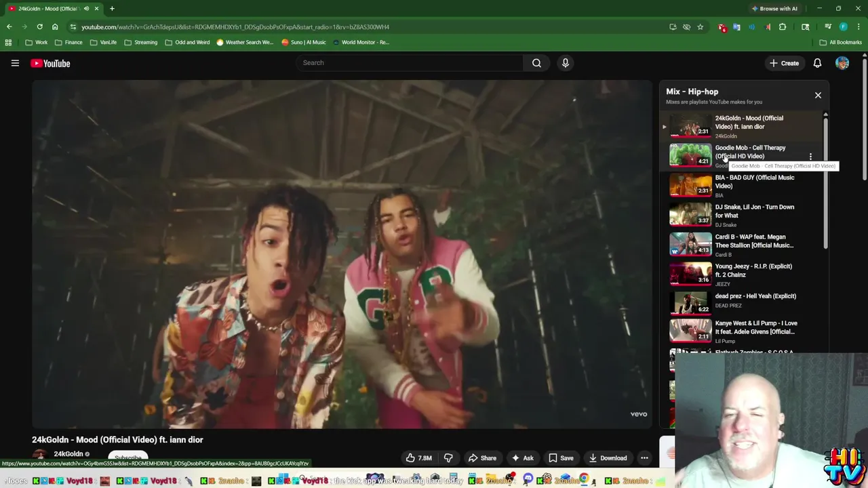Viewport: 868px width, 488px height.
Task: Open the 24kGoldn channel name
Action: coord(68,454)
